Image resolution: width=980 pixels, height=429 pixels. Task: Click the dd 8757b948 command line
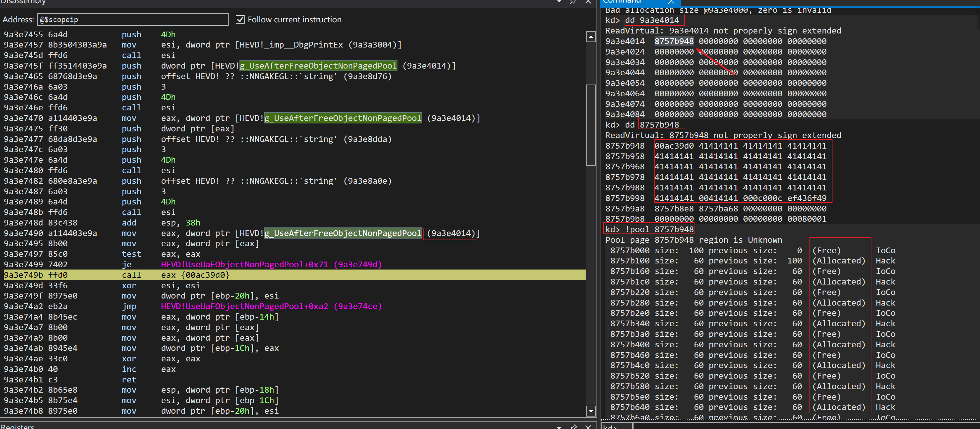pyautogui.click(x=642, y=125)
